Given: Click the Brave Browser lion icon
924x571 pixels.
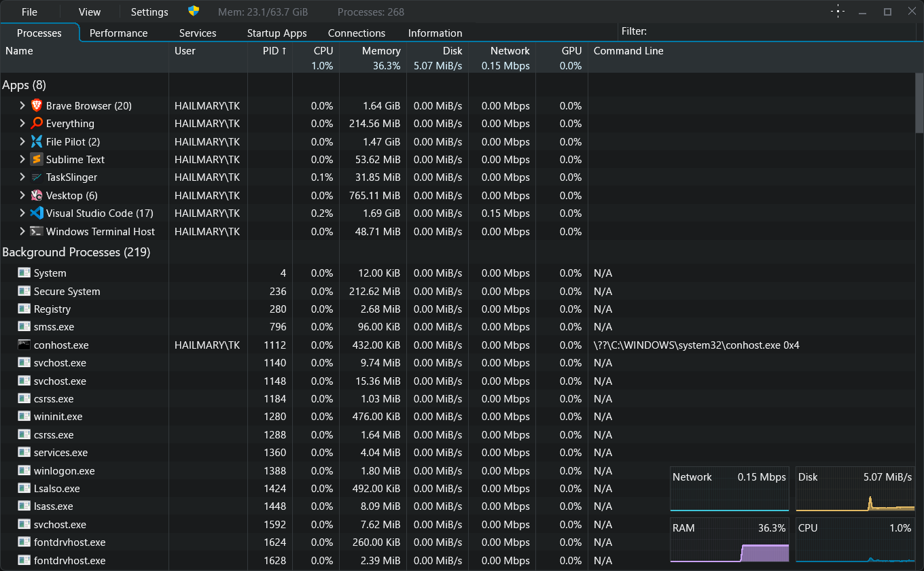Looking at the screenshot, I should 37,105.
